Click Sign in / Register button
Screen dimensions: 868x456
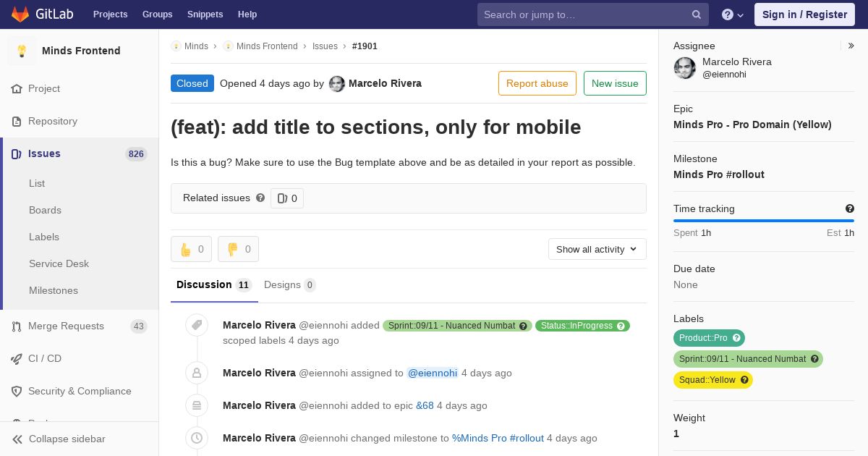(804, 14)
